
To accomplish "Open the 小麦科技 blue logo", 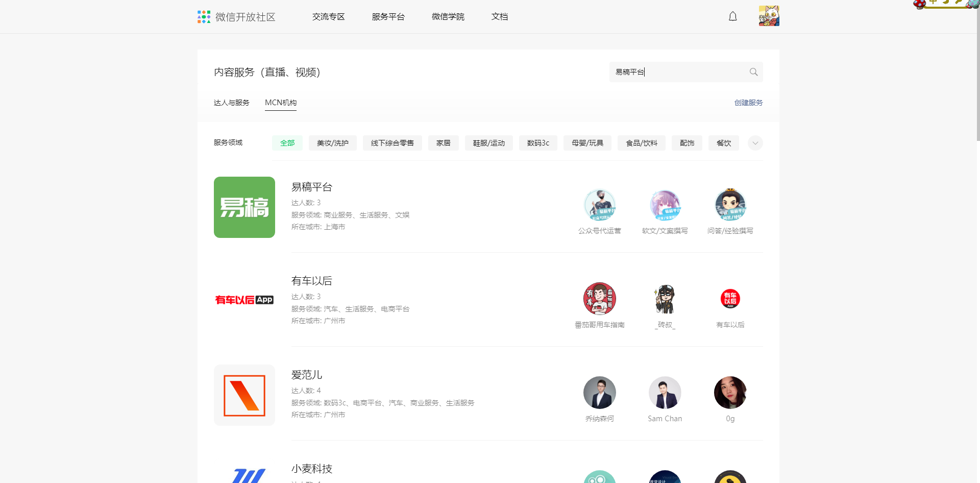I will (248, 475).
